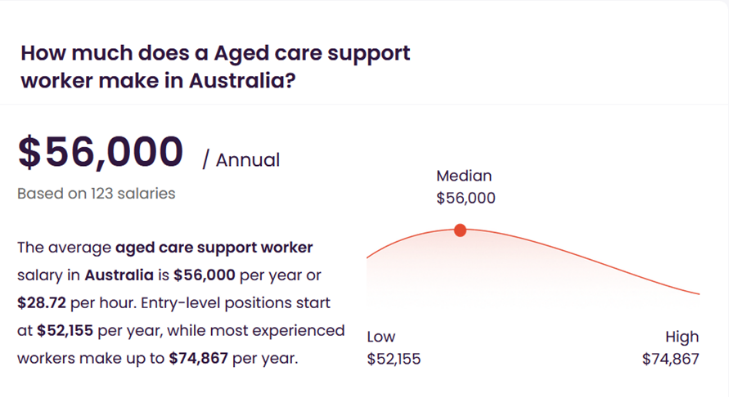Click the page heading about Aged care support worker
The width and height of the screenshot is (729, 397).
click(215, 66)
